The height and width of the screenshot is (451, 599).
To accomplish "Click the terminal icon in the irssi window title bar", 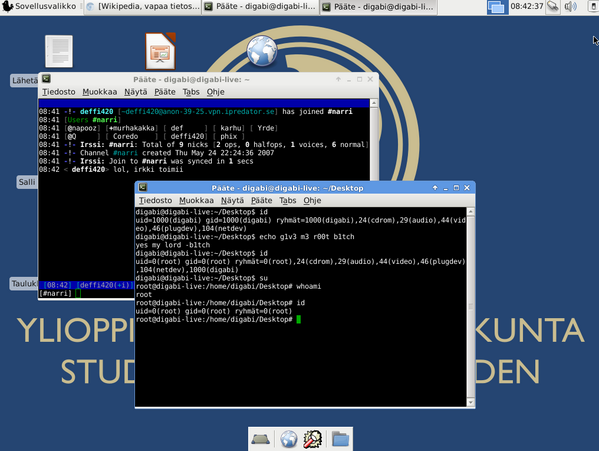I will pos(47,79).
